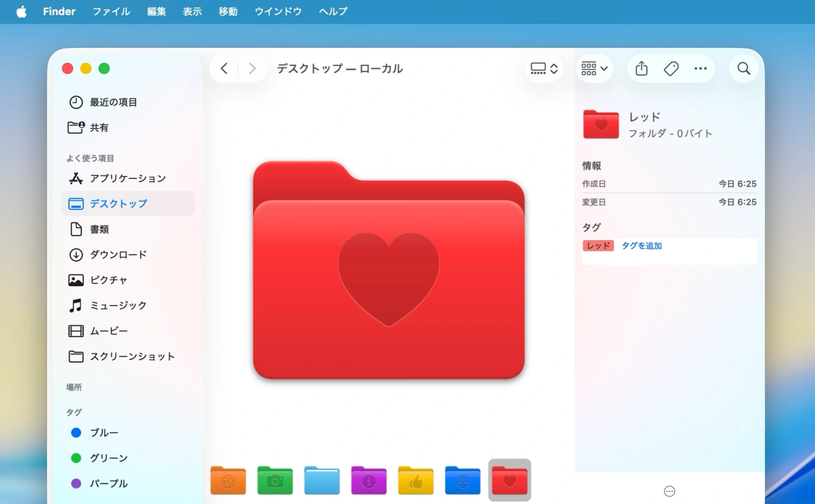Open the search field with the magnifier icon
This screenshot has width=815, height=504.
(743, 68)
